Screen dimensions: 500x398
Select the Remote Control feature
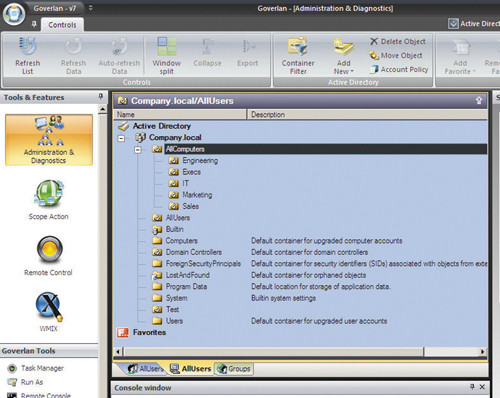[49, 256]
